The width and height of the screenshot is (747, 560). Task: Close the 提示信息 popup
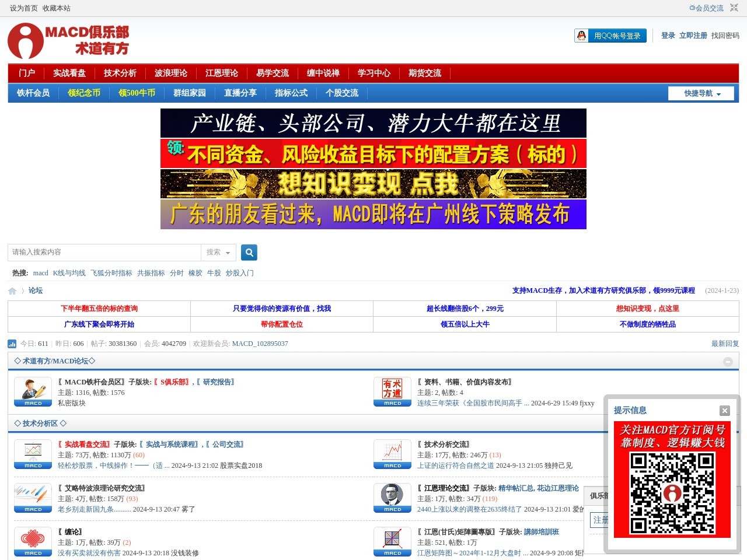724,411
